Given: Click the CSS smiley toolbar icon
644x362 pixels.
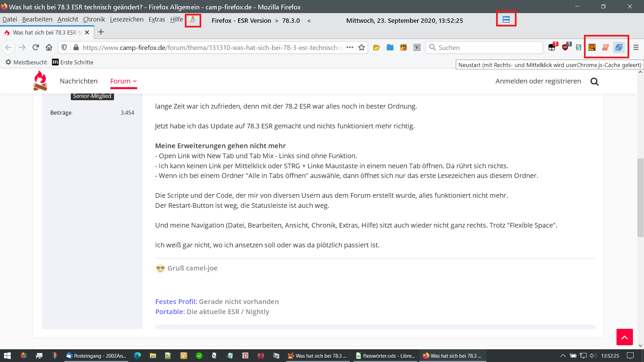Looking at the screenshot, I should tap(404, 47).
